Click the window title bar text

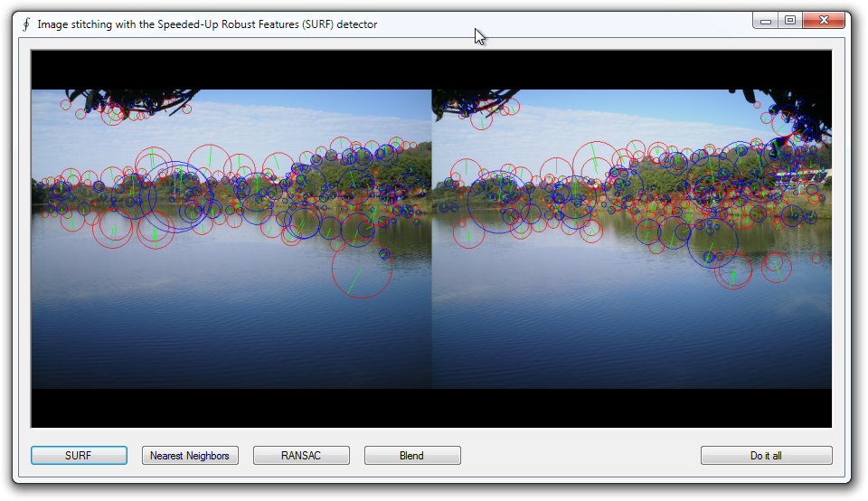[207, 24]
